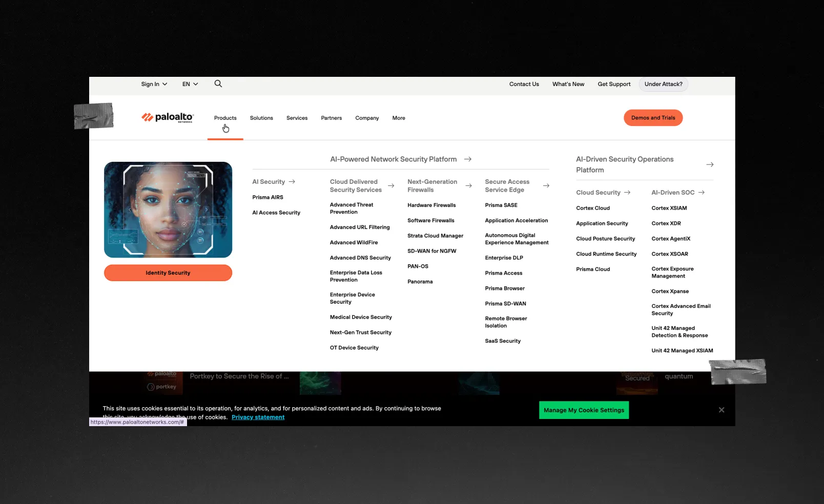This screenshot has height=504, width=824.
Task: Click the face recognition promo image
Action: (x=168, y=210)
